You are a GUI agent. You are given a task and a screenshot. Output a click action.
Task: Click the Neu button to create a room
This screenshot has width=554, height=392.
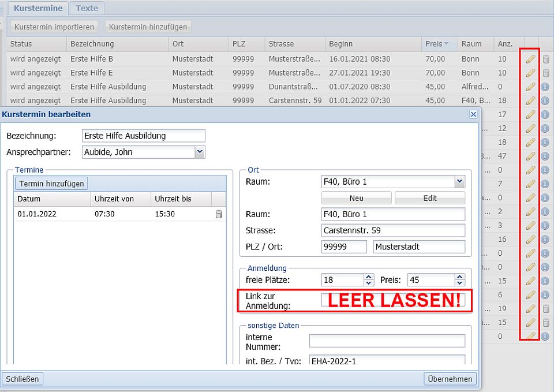pyautogui.click(x=356, y=198)
